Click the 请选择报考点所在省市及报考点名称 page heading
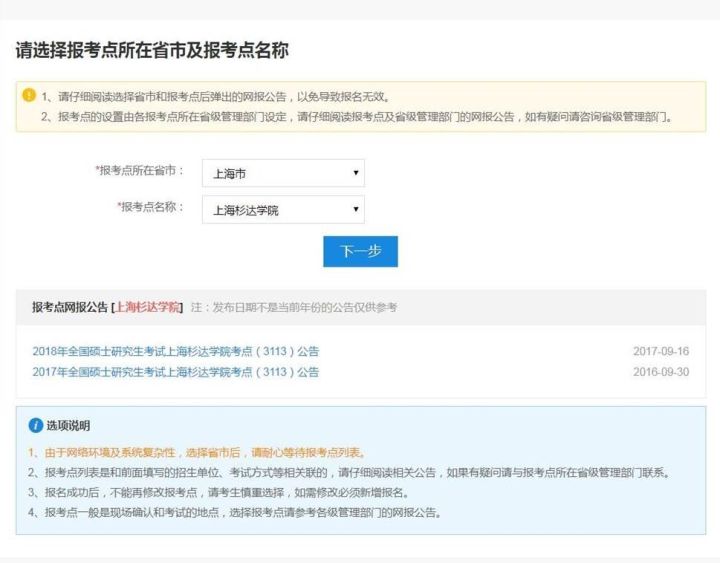The width and height of the screenshot is (720, 563). (x=152, y=50)
